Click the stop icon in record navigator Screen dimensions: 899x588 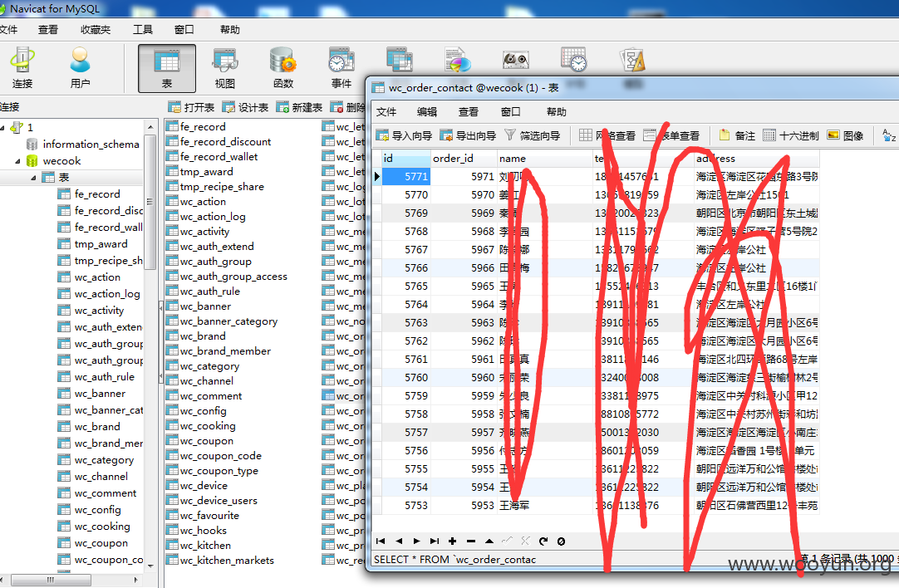(x=562, y=541)
